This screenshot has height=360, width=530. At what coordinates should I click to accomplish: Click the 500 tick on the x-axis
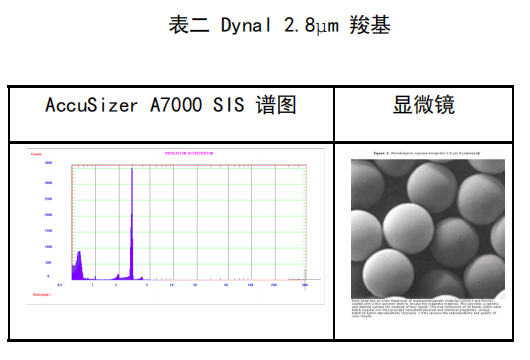click(x=305, y=285)
